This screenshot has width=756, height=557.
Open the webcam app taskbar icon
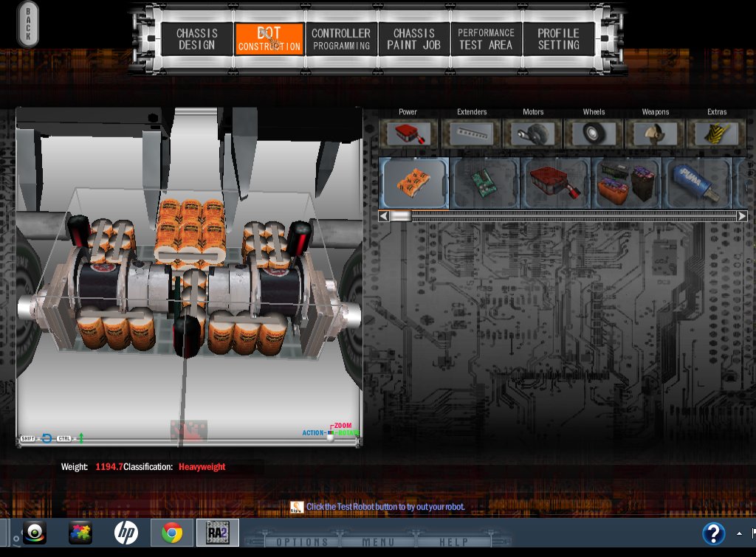(35, 533)
